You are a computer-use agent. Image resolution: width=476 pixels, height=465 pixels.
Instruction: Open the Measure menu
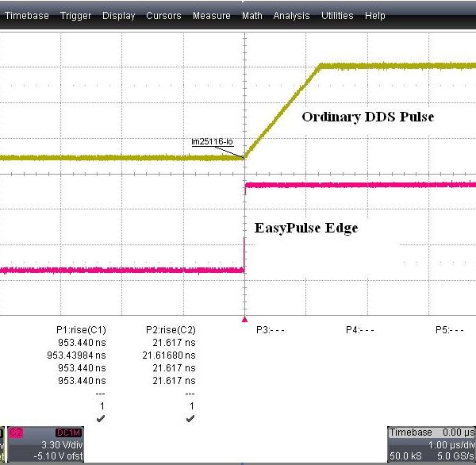coord(212,16)
